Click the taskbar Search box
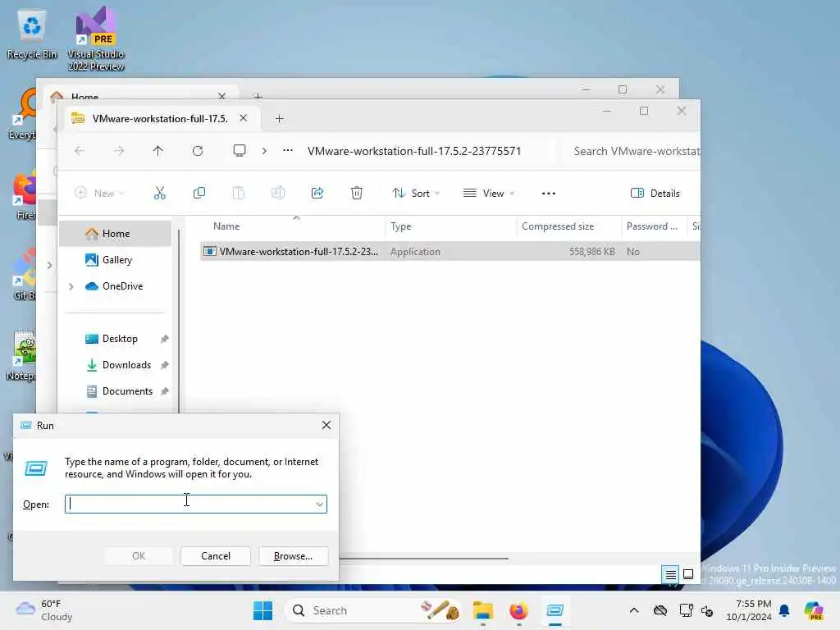Screen dimensions: 840x630 [373, 610]
